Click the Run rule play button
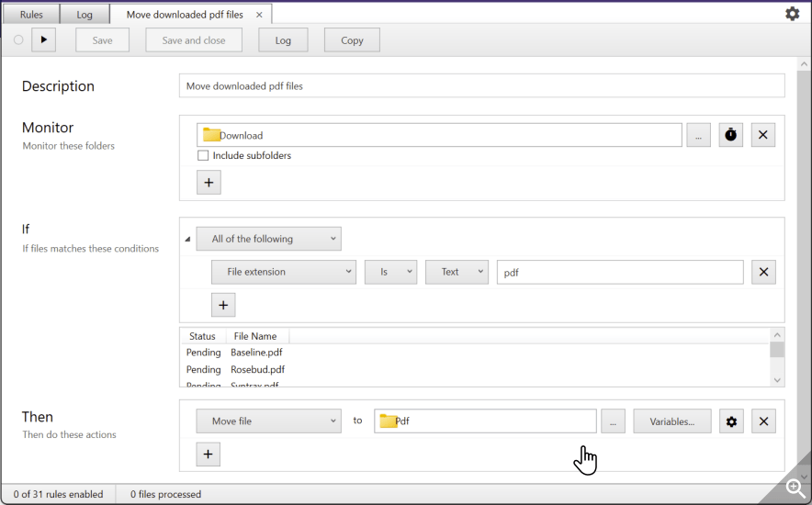Viewport: 812px width, 505px height. tap(43, 39)
